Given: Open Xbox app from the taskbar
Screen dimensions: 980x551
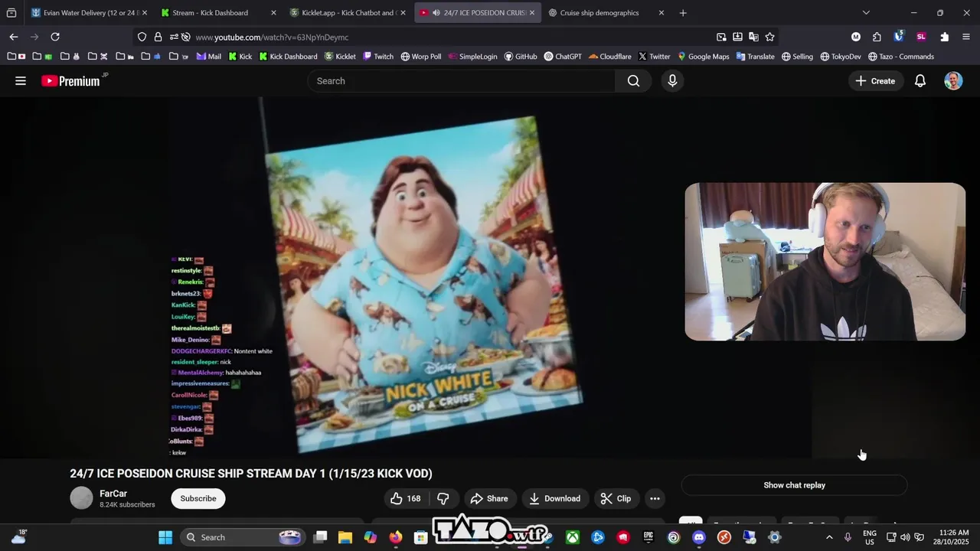Looking at the screenshot, I should coord(573,537).
